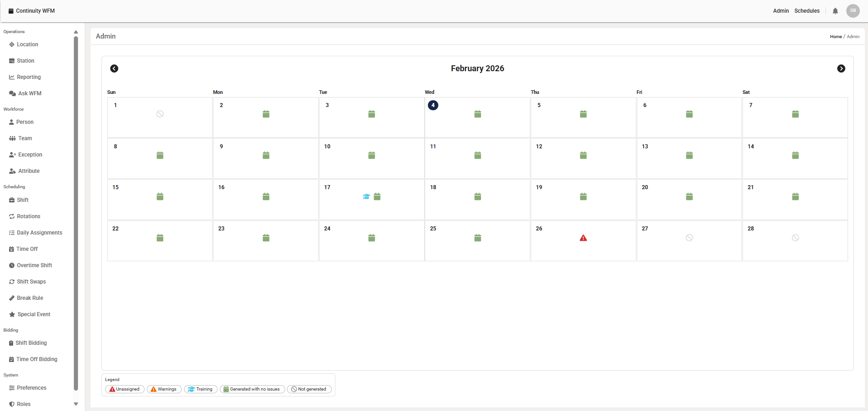
Task: Open Schedules in the top navigation
Action: tap(807, 11)
